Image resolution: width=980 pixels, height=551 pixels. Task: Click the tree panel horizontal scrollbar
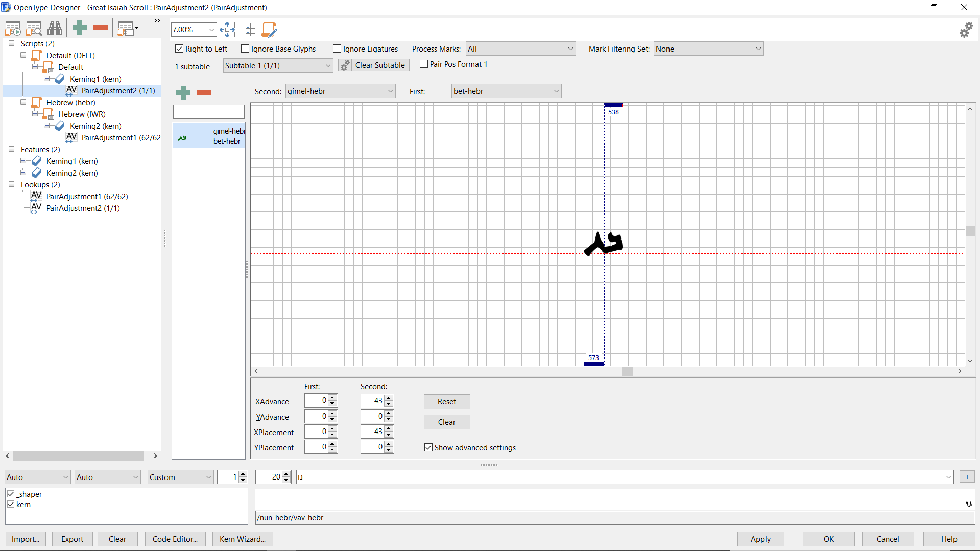tap(79, 456)
